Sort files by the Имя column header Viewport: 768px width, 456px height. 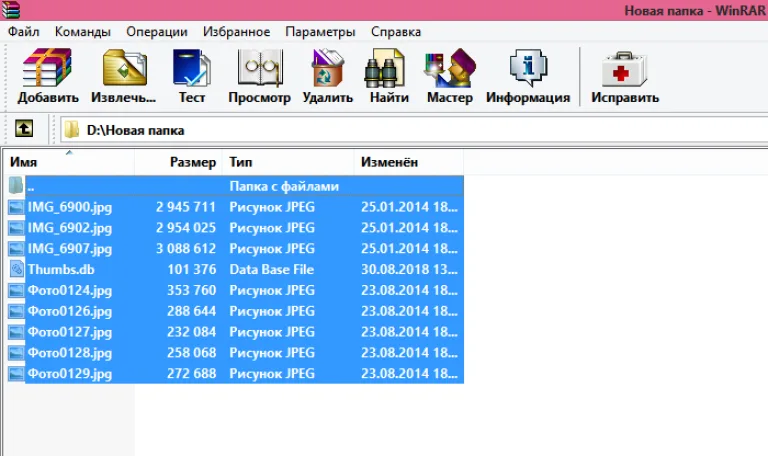[69, 162]
